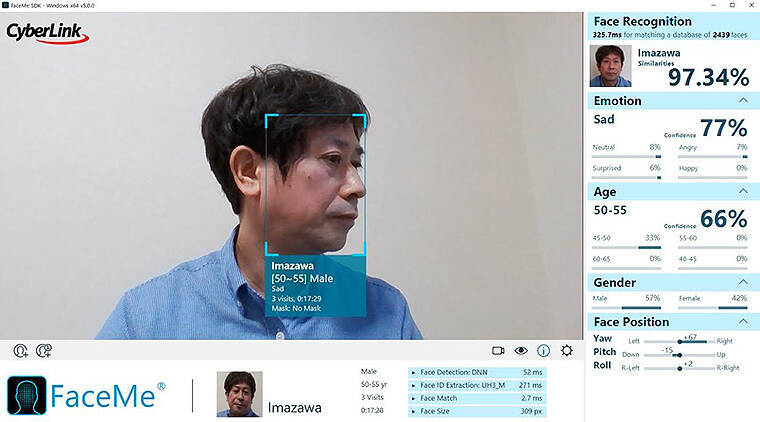The width and height of the screenshot is (760, 422).
Task: Close the FaceMe SDK window
Action: tap(751, 5)
